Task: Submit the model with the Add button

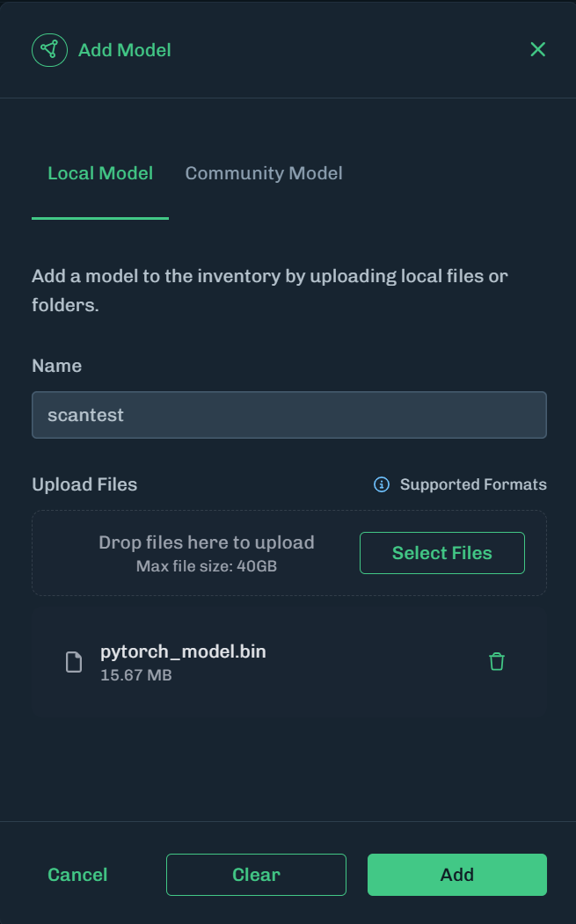Action: [x=456, y=875]
